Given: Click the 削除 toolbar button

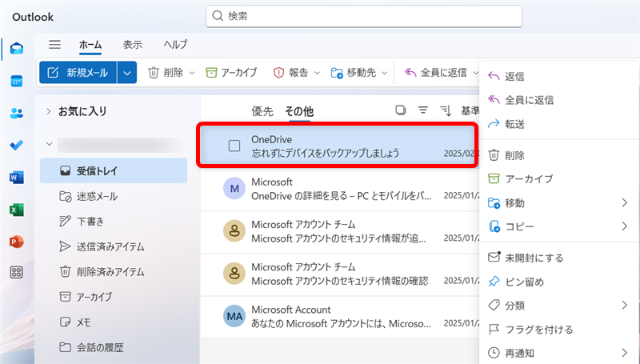Looking at the screenshot, I should click(166, 73).
